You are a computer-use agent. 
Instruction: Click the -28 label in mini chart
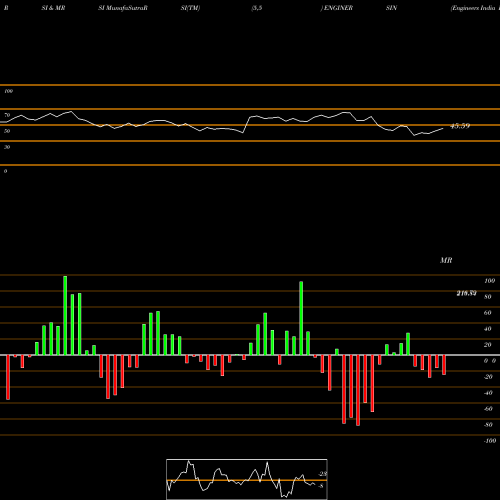(322, 474)
